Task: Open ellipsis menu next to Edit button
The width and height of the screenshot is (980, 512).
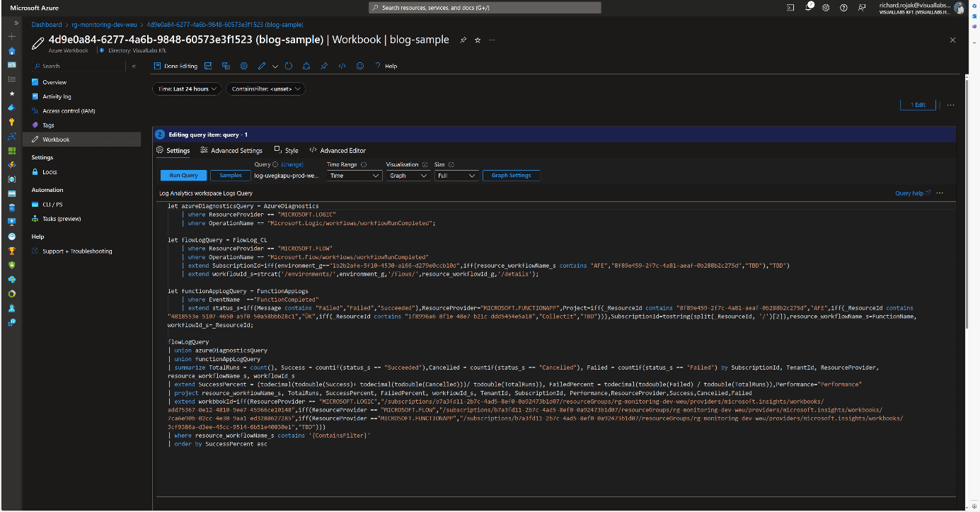Action: [950, 105]
